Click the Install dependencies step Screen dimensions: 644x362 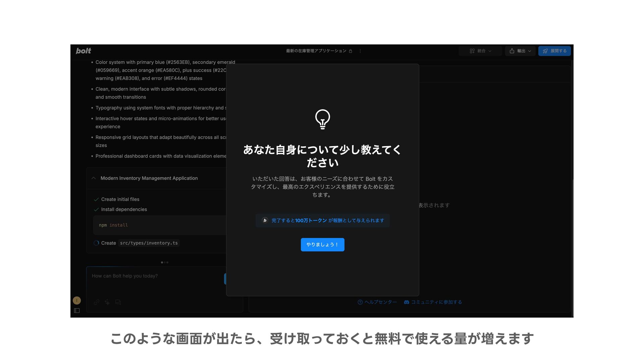click(124, 209)
